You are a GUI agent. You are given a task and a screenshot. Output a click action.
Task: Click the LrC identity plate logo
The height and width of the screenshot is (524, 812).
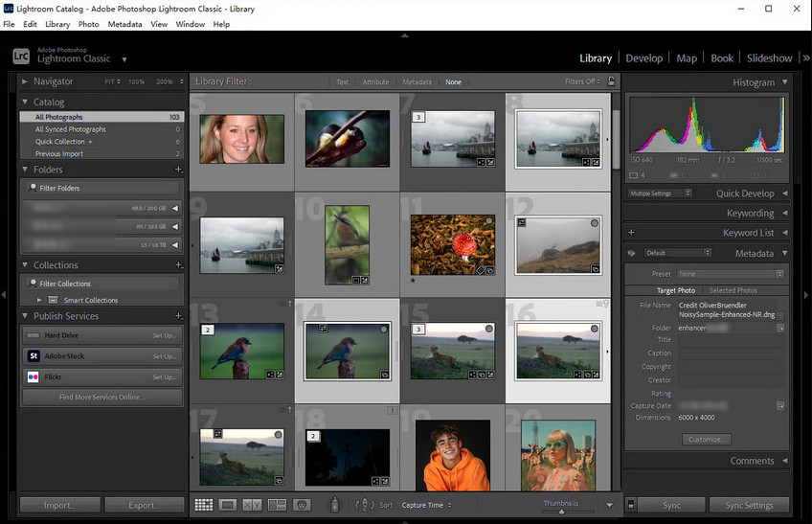pyautogui.click(x=21, y=56)
